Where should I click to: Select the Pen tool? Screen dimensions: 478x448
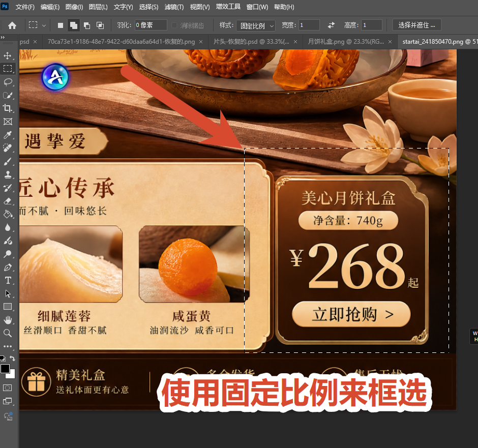(x=8, y=267)
